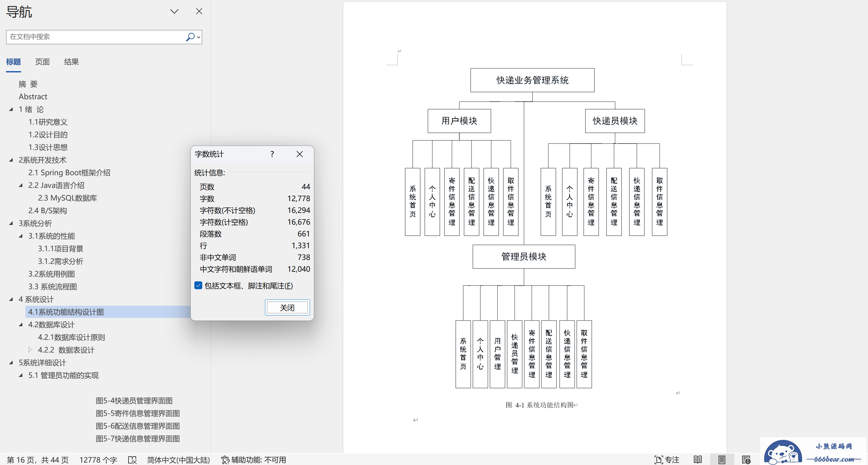Jump to 图5-4快递员管理界面图 heading
Viewport: 868px width, 465px height.
coord(134,401)
